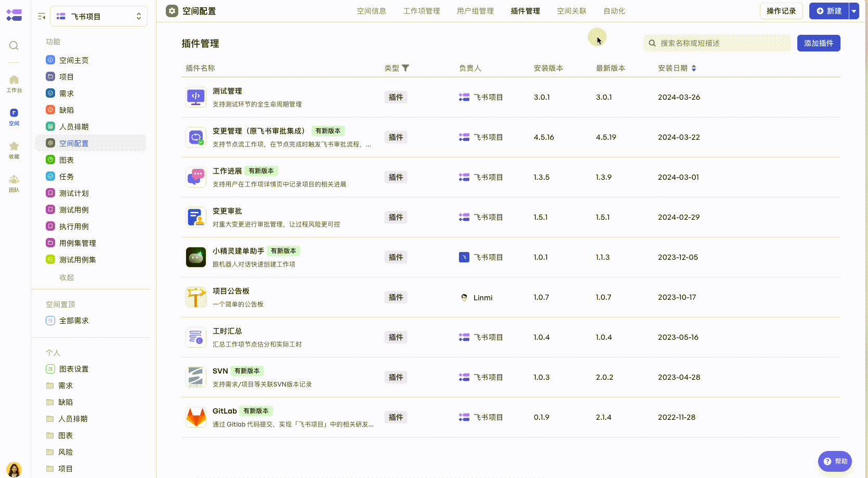Click the 空间配置 gear icon in header

[x=172, y=11]
